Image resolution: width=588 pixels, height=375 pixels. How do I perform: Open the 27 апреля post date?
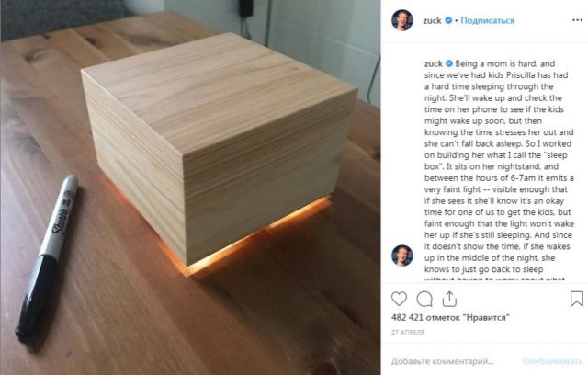coord(408,332)
